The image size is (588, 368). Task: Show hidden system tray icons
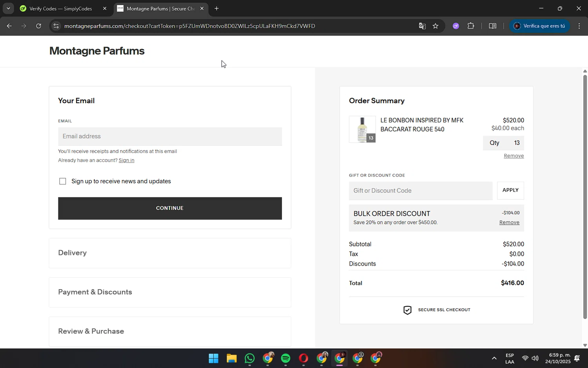click(x=494, y=358)
